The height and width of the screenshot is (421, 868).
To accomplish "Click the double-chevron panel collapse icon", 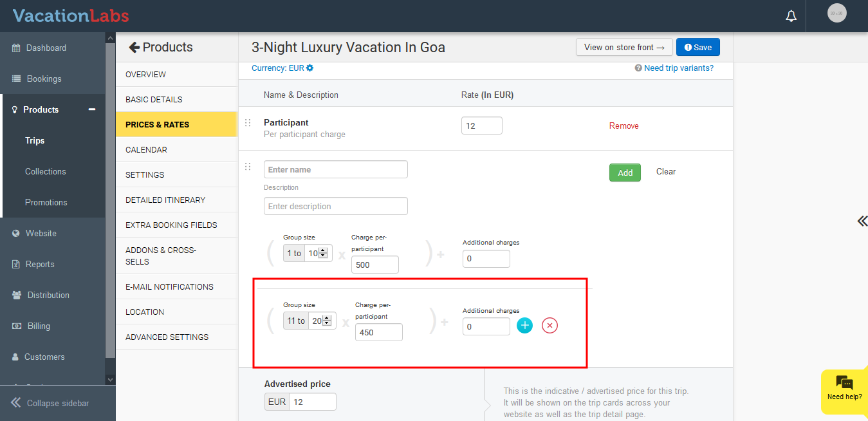I will point(862,221).
